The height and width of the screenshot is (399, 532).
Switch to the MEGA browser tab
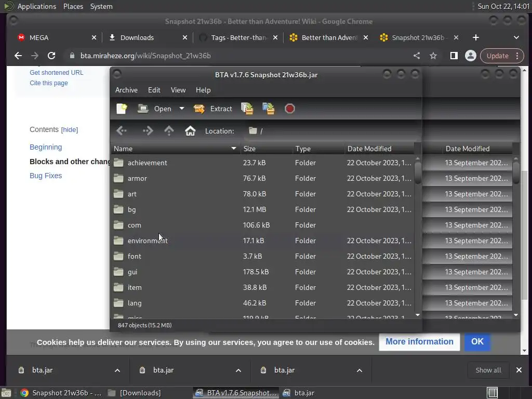click(56, 37)
